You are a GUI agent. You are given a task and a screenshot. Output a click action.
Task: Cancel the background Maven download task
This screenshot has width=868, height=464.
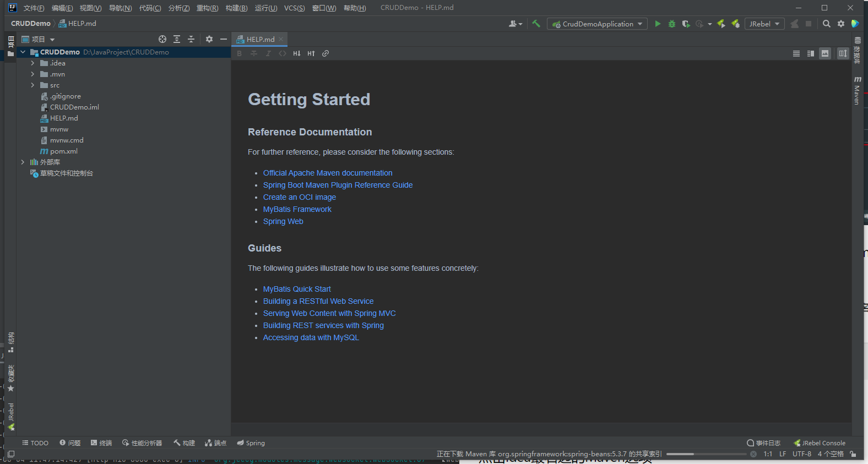pyautogui.click(x=753, y=454)
